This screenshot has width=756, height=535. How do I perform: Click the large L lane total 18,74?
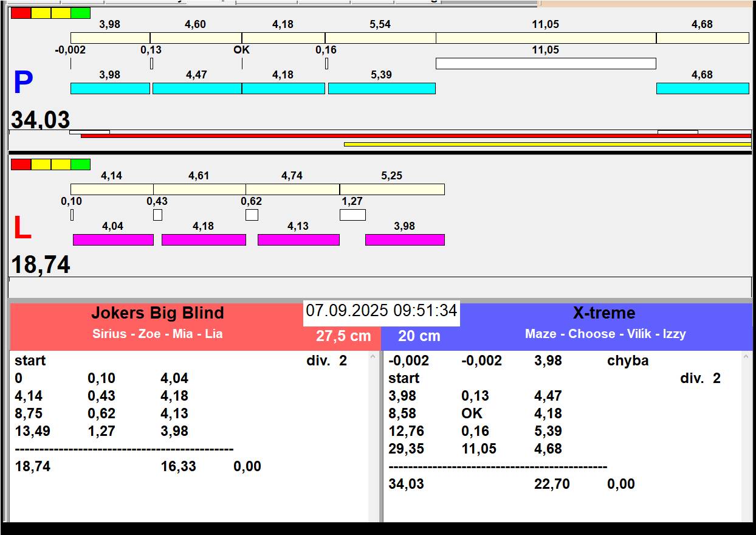click(41, 265)
